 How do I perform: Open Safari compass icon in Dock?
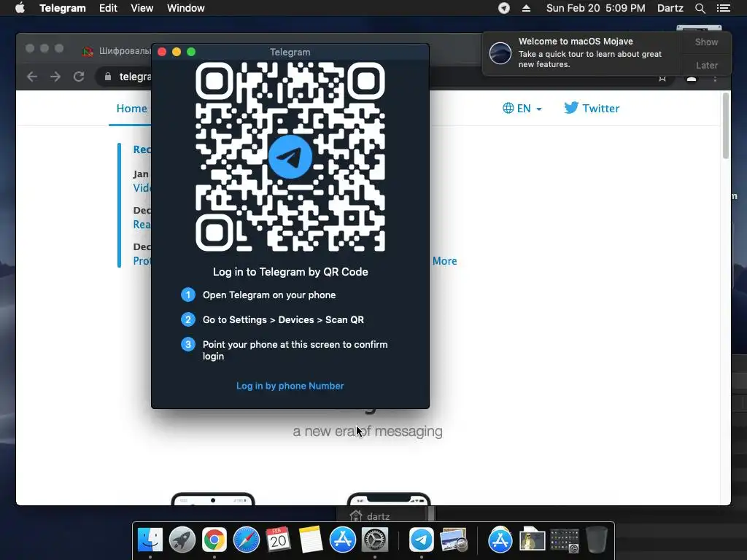click(x=247, y=540)
